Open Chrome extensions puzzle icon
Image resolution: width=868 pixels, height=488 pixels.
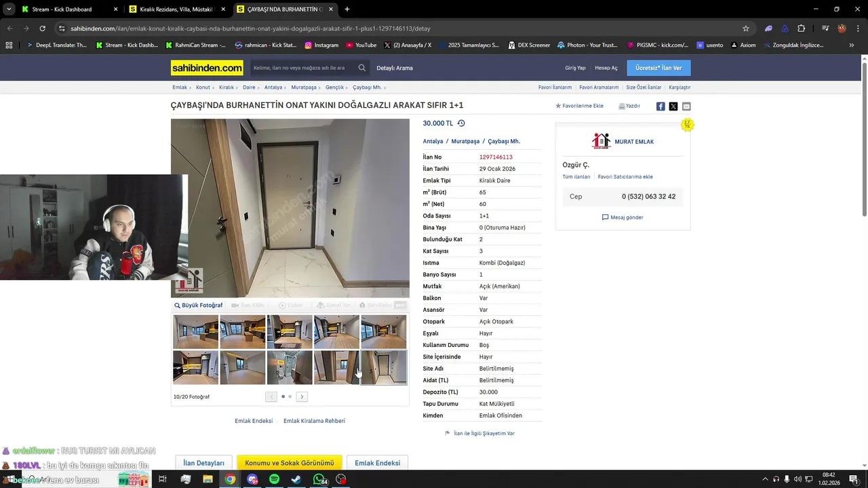coord(802,28)
